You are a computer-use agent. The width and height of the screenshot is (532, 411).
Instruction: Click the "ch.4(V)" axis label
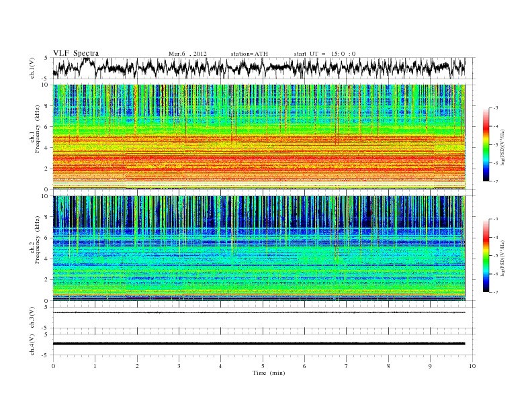[x=32, y=345]
